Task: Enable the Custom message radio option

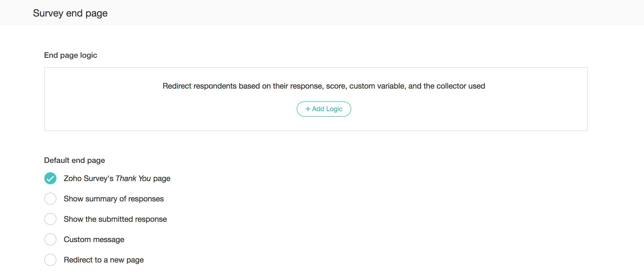Action: 50,239
